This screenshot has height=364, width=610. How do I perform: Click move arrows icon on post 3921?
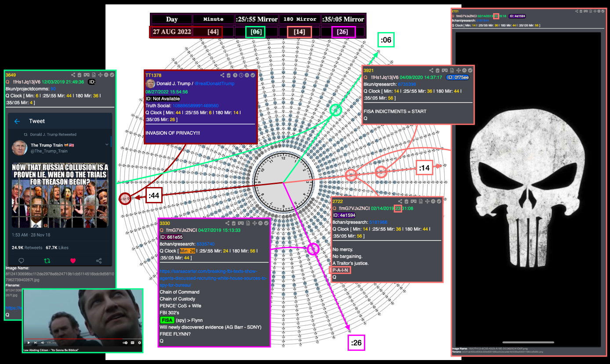click(x=458, y=70)
